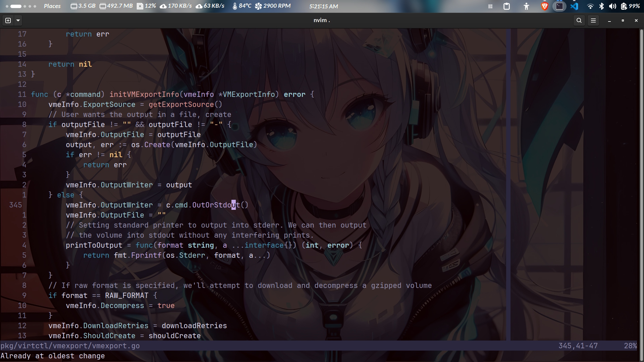Viewport: 644px width, 362px height.
Task: Click the nvim . window title
Action: [x=322, y=20]
